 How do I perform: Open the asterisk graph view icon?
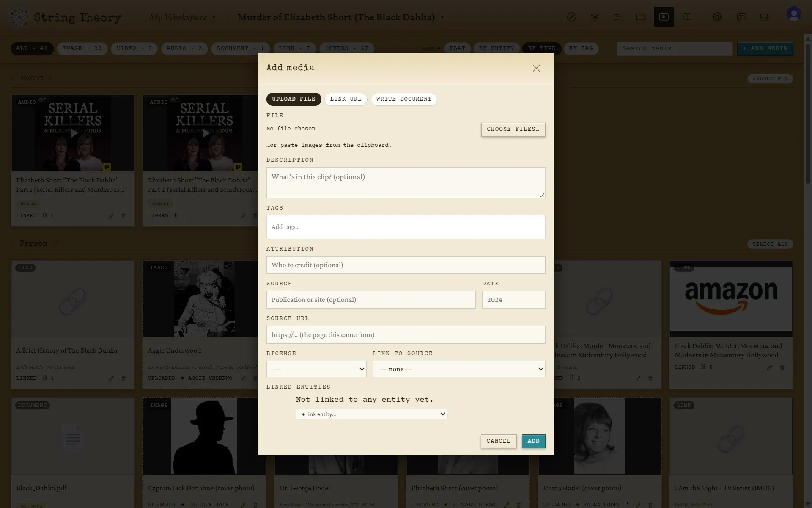[x=595, y=17]
